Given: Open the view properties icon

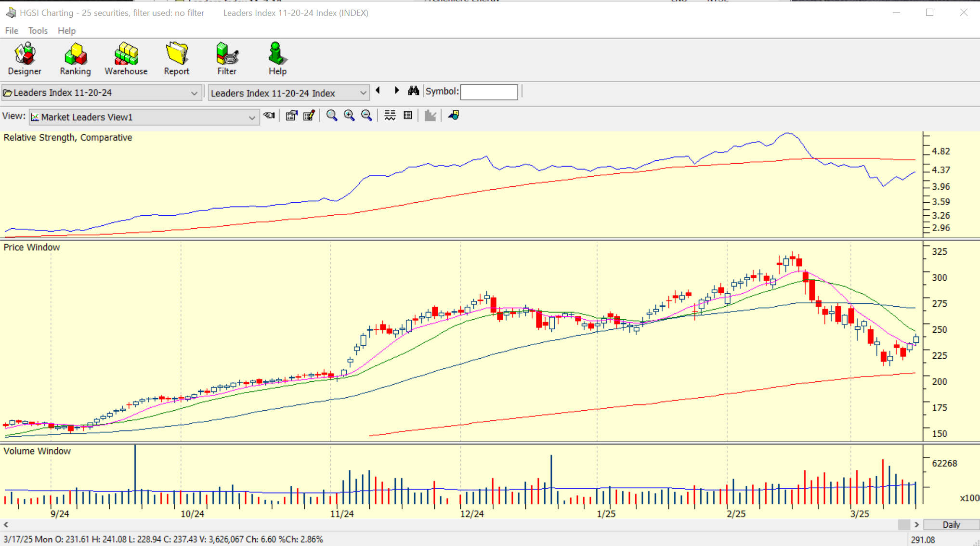Looking at the screenshot, I should pos(291,116).
